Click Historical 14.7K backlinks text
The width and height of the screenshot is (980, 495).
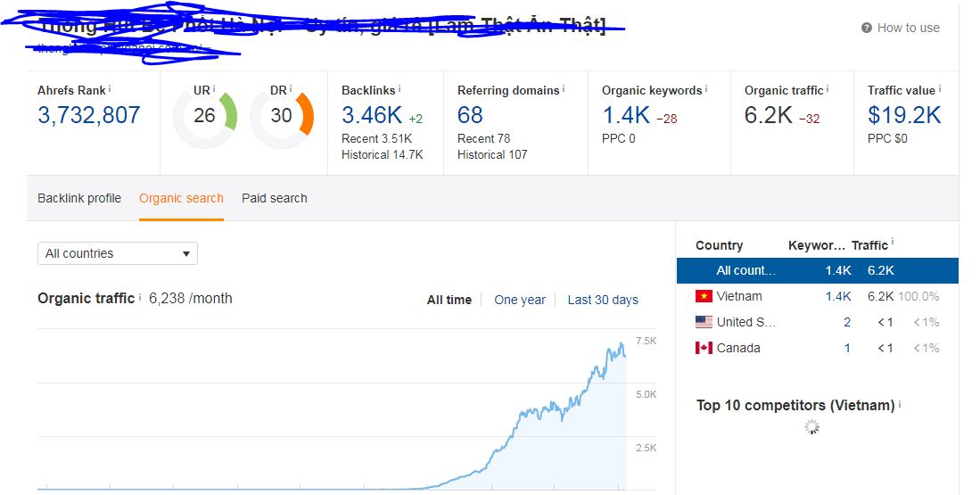[x=383, y=155]
